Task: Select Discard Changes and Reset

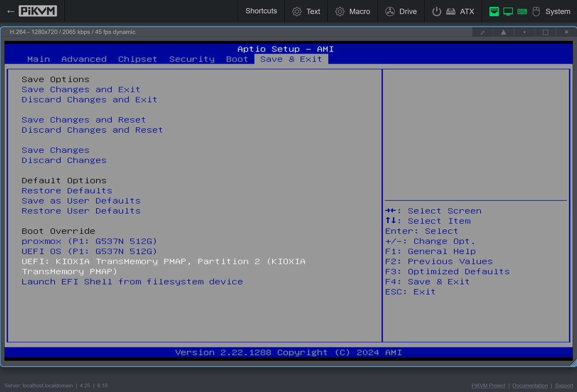Action: click(92, 130)
